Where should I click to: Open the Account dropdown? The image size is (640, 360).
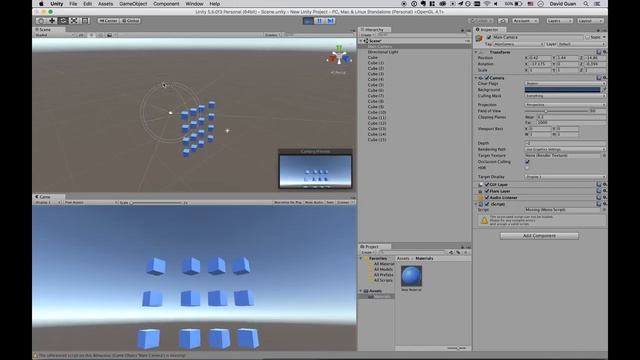click(525, 20)
